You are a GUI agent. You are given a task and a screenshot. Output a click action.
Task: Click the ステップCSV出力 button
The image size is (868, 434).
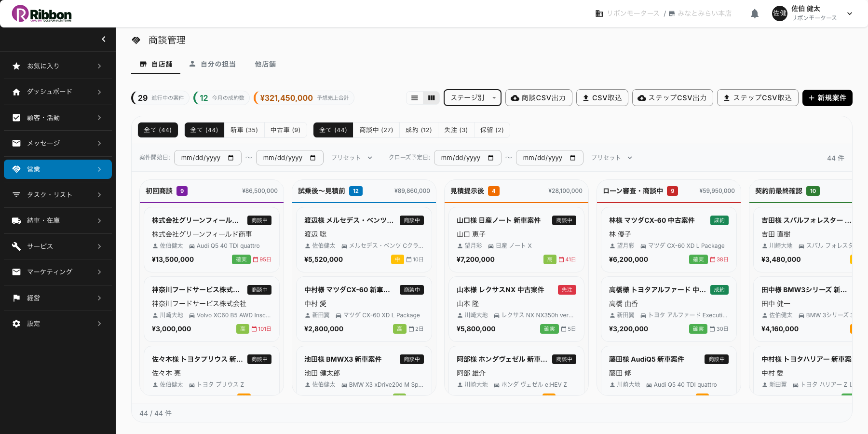[x=673, y=98]
